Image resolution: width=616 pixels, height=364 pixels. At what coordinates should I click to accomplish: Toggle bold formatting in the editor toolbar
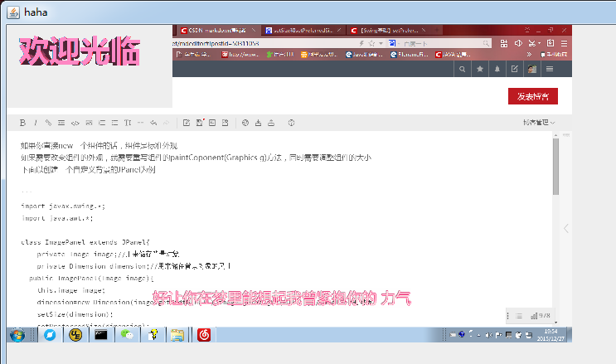tap(22, 123)
